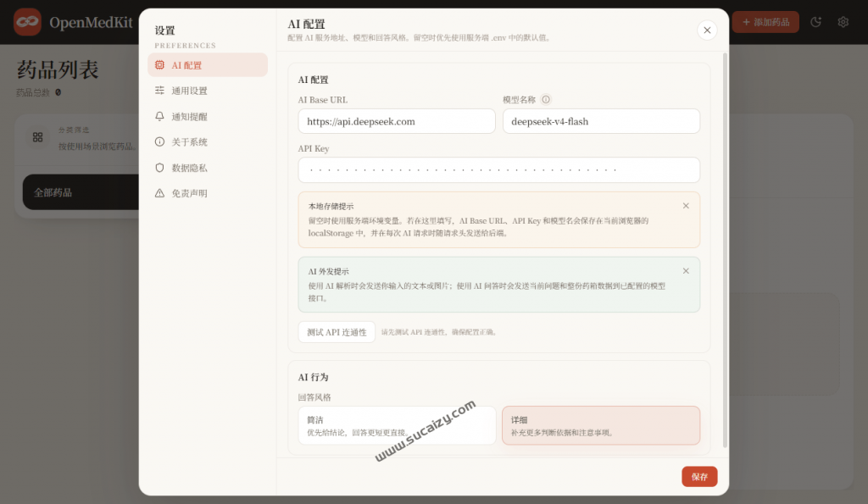Image resolution: width=868 pixels, height=504 pixels.
Task: Click the OpenMedKit logo icon
Action: pos(27,22)
